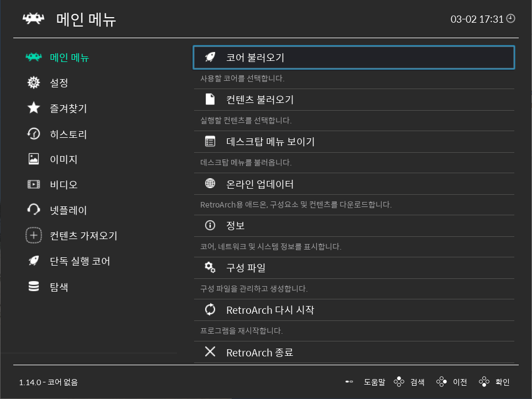Click description 데스크탑 메뉴를 불러옵니다.
Screen dimensions: 532x399
pos(246,163)
